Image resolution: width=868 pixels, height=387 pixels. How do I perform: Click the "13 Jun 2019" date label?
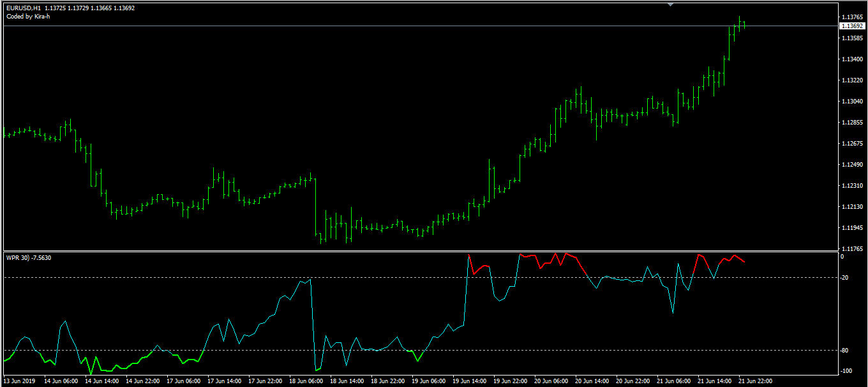[x=20, y=381]
